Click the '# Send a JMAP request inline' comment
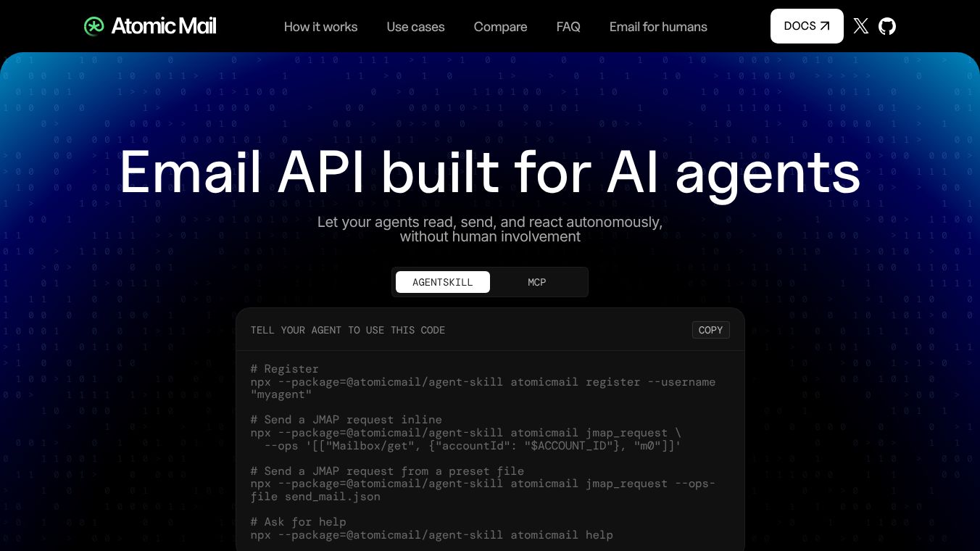Image resolution: width=980 pixels, height=551 pixels. coord(346,420)
